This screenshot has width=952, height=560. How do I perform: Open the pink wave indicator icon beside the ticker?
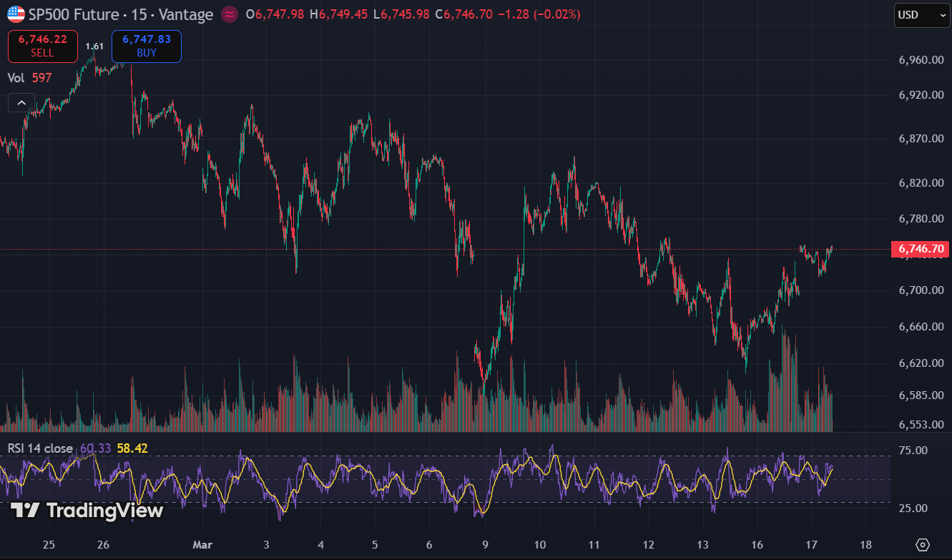229,14
